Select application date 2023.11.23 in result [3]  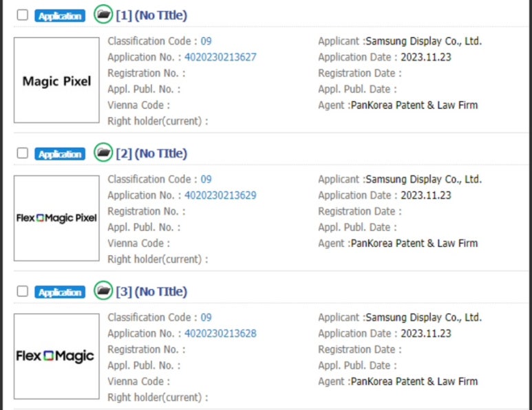tap(426, 333)
